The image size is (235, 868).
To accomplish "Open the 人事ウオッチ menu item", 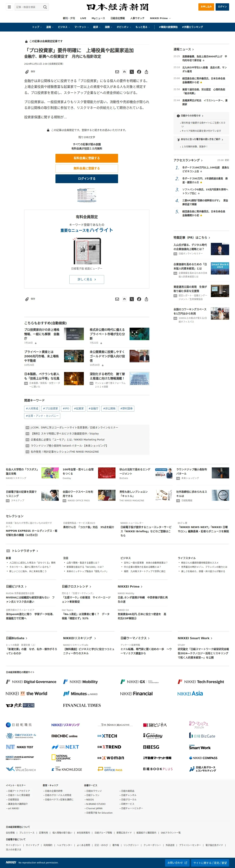I will tap(137, 18).
